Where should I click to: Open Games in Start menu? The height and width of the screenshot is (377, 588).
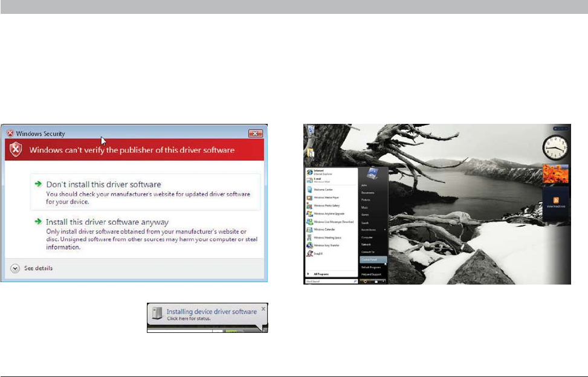(x=365, y=214)
